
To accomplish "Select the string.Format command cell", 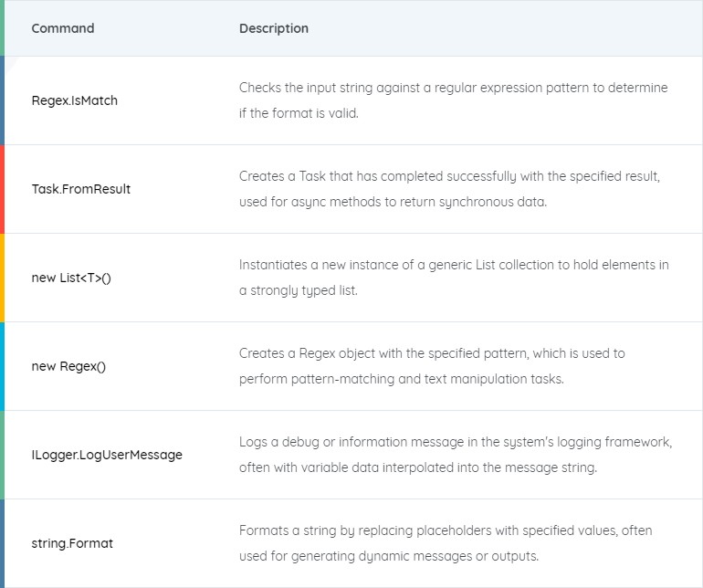I will (72, 543).
